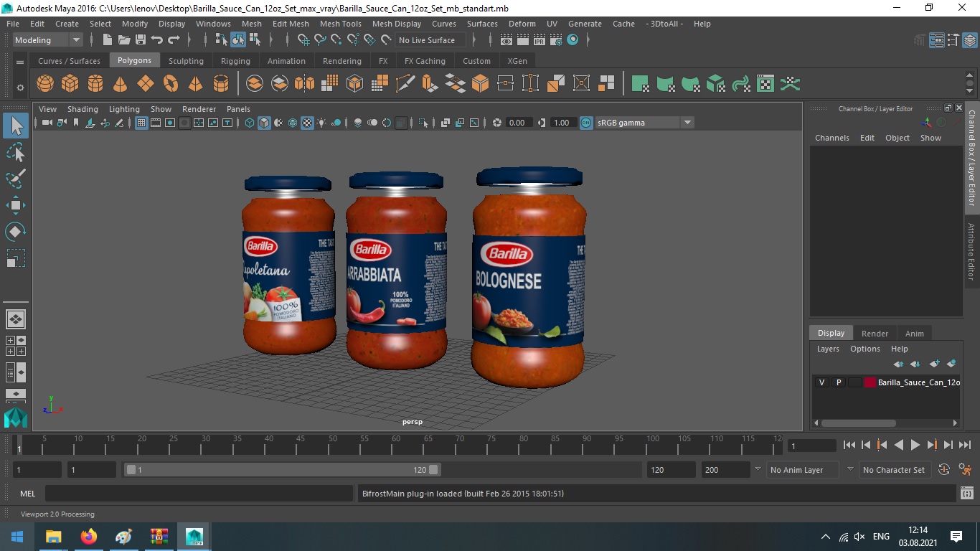Switch to the Sculpting shelf tab
The height and width of the screenshot is (551, 980).
[186, 61]
